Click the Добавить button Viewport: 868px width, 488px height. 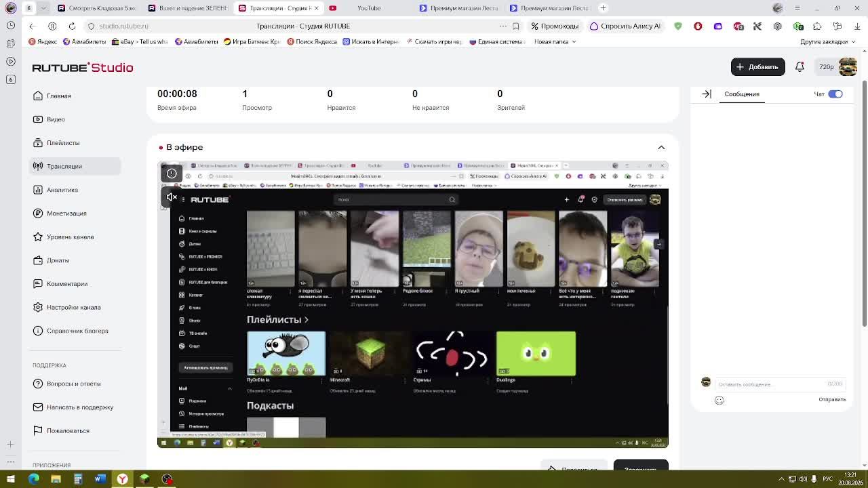point(757,66)
